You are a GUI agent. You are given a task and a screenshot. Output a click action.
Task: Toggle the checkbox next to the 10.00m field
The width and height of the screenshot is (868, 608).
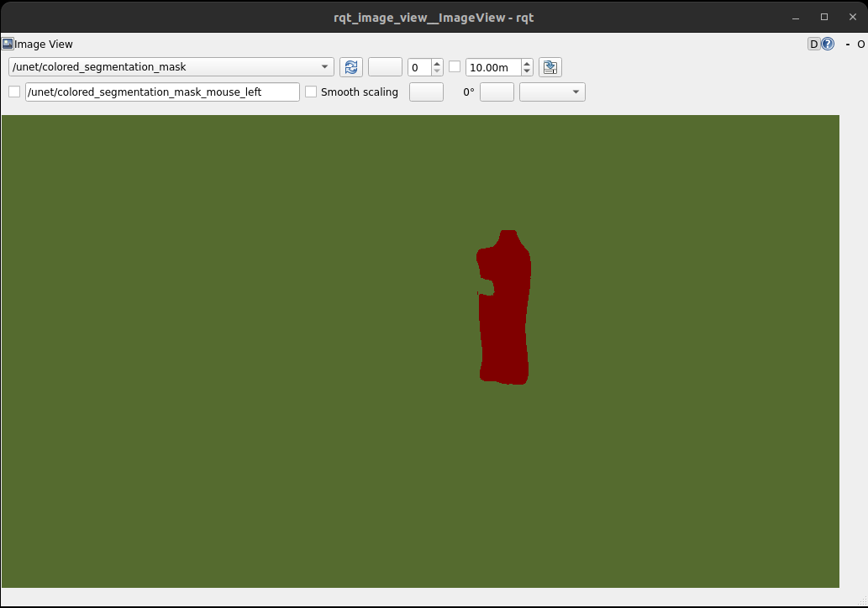[455, 67]
